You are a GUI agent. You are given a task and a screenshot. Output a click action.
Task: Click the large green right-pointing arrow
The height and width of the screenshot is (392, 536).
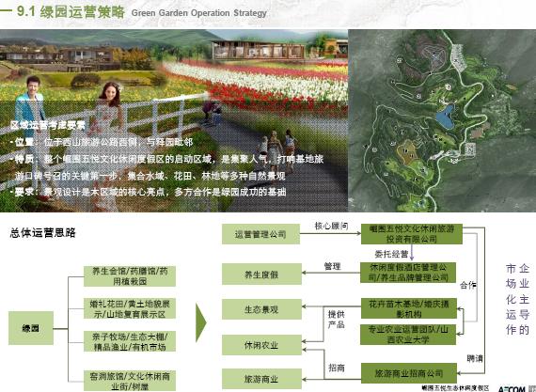[x=200, y=322]
